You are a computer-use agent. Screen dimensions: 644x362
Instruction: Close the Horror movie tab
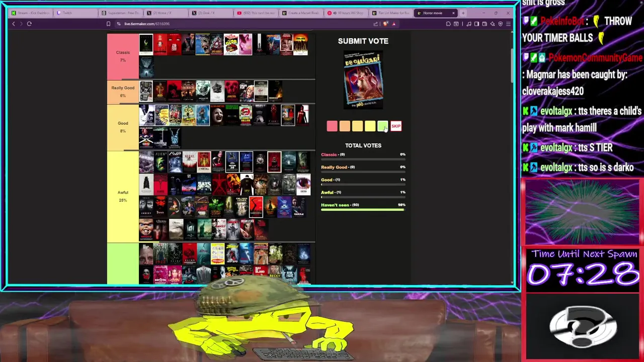click(x=453, y=13)
